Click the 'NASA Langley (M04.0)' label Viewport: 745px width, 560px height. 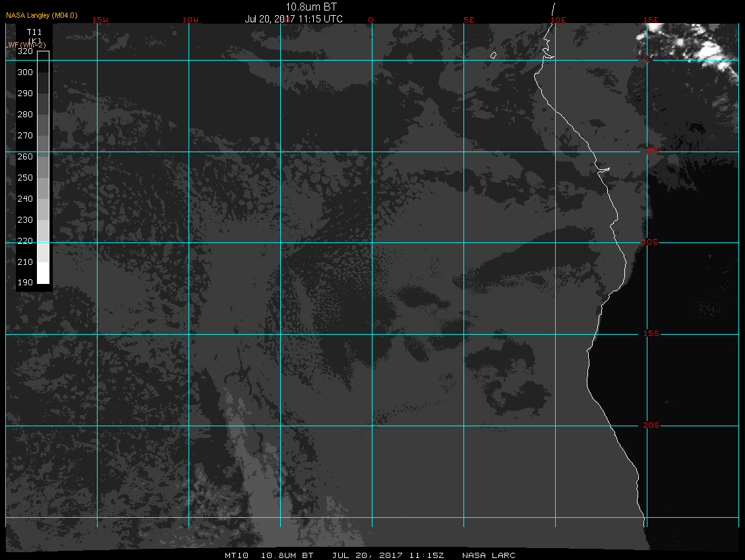click(42, 15)
